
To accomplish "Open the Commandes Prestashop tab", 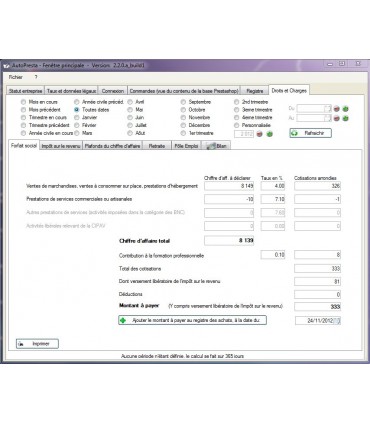I will point(184,91).
